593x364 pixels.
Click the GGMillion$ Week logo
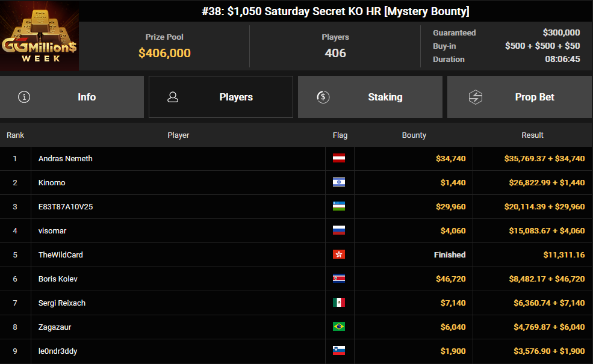39,36
